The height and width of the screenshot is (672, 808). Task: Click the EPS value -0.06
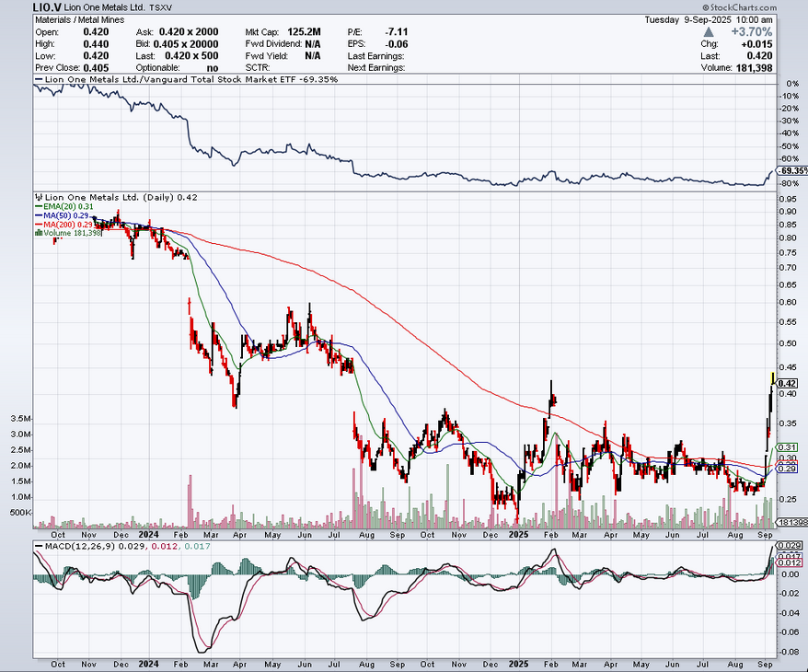tap(397, 44)
